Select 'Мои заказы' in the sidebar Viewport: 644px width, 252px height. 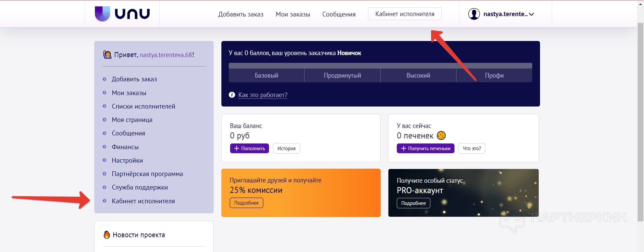tap(129, 93)
